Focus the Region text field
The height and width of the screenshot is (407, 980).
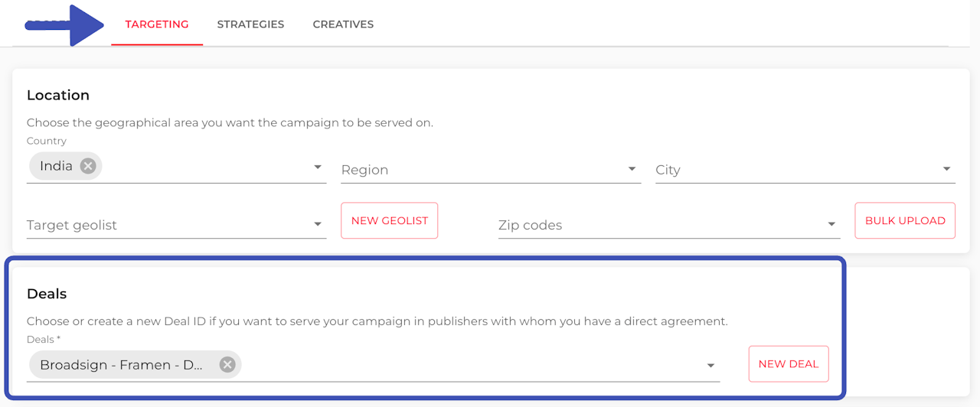(x=479, y=170)
